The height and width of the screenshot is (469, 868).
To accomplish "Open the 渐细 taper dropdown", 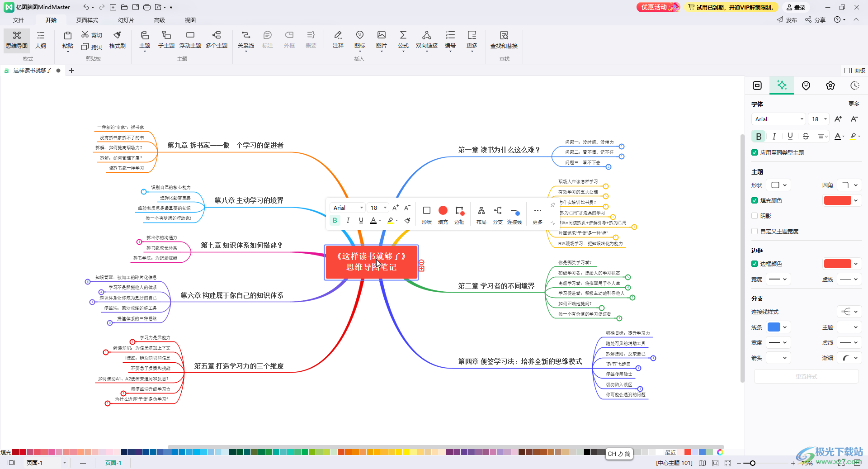I will [x=849, y=358].
